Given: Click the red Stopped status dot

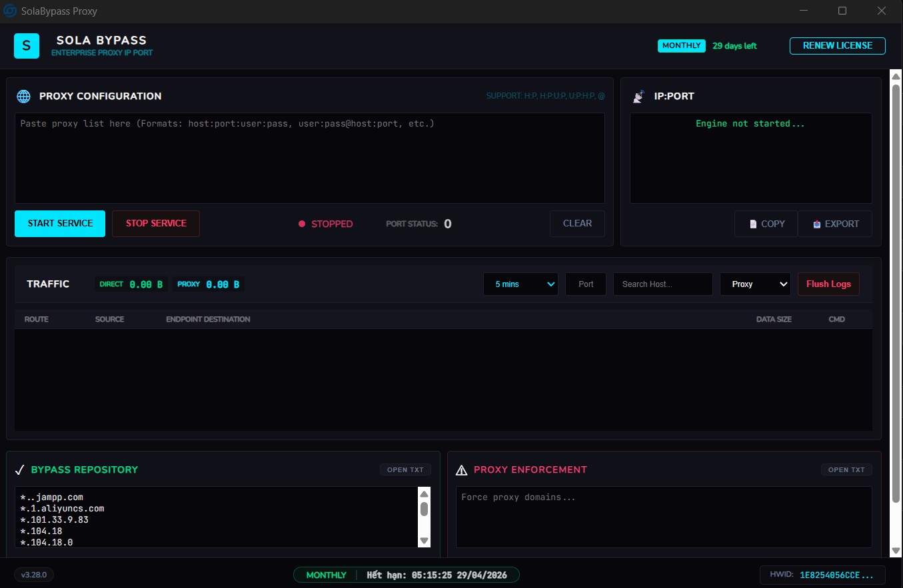Looking at the screenshot, I should click(302, 224).
